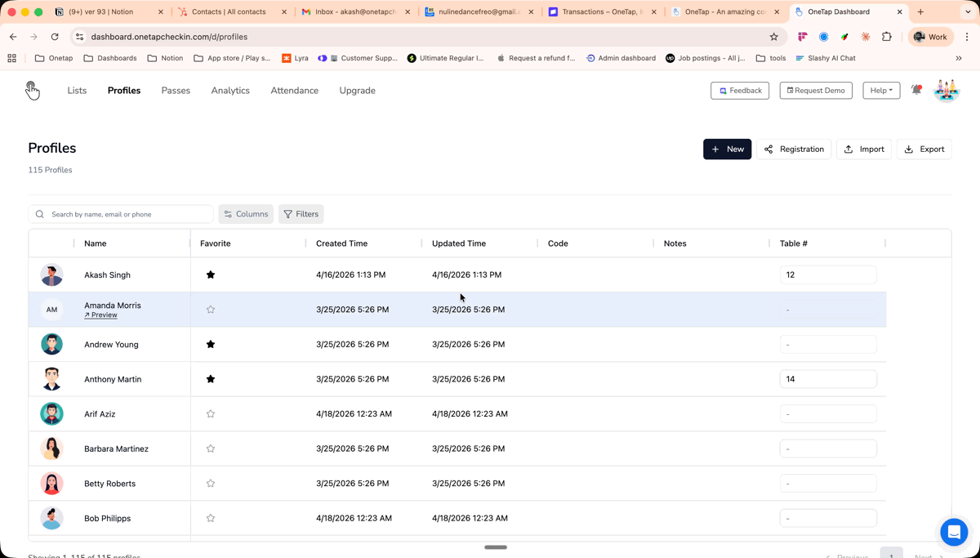Viewport: 980px width, 558px height.
Task: Click page 1 pagination button
Action: (891, 554)
